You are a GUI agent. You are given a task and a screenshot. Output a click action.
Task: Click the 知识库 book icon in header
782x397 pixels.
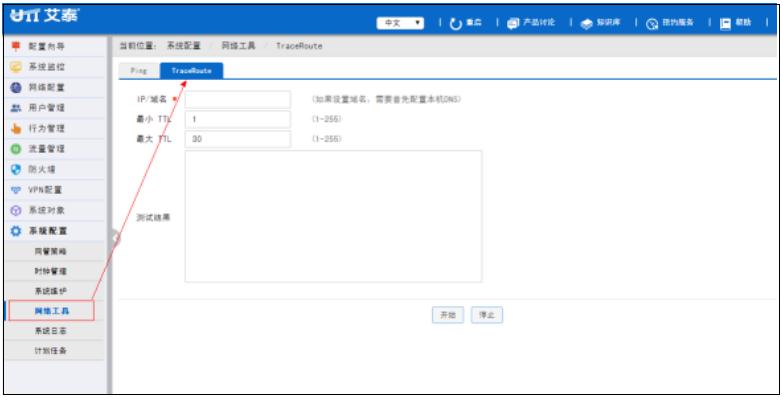pos(586,23)
